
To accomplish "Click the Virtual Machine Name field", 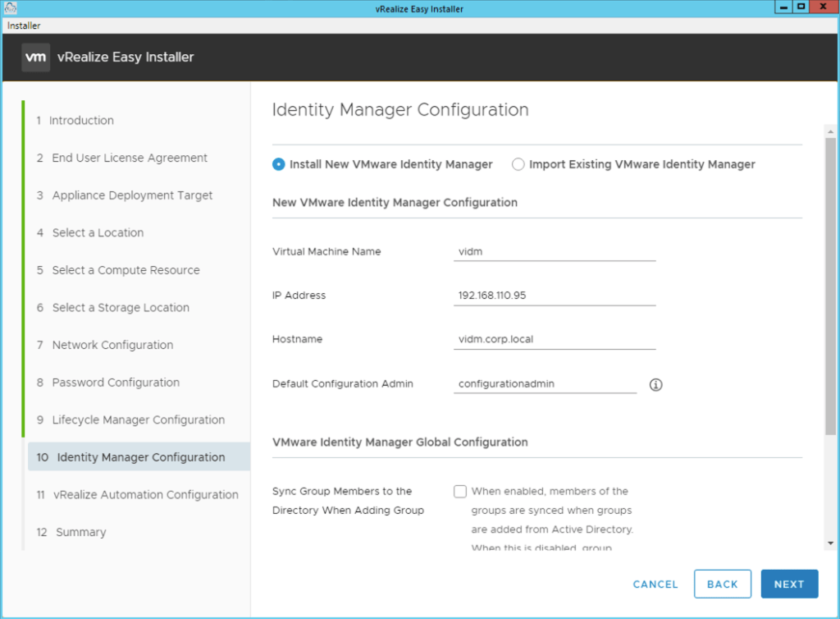I will (x=554, y=251).
